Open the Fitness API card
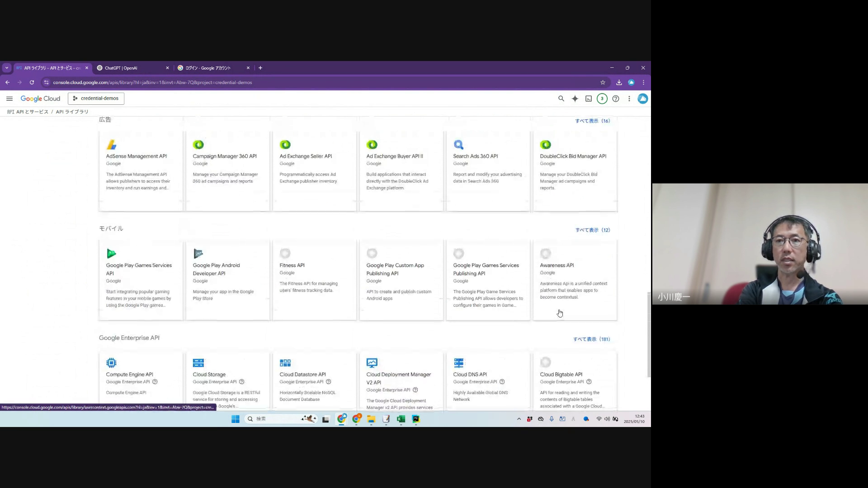Screen dimensions: 868x488 pos(314,279)
